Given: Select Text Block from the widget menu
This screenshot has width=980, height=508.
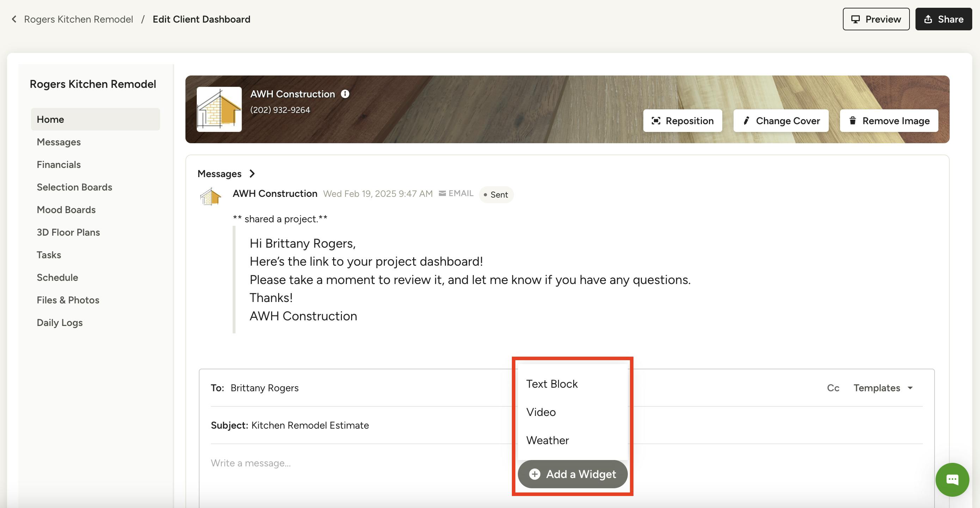Looking at the screenshot, I should click(552, 384).
